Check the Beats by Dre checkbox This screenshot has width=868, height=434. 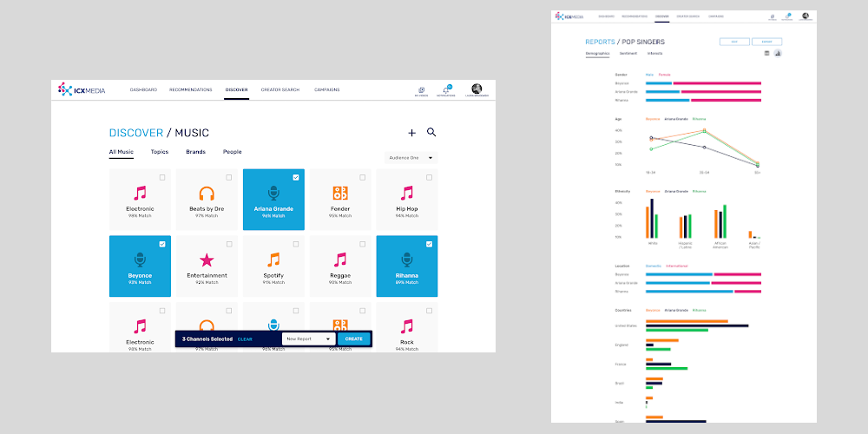tap(228, 178)
